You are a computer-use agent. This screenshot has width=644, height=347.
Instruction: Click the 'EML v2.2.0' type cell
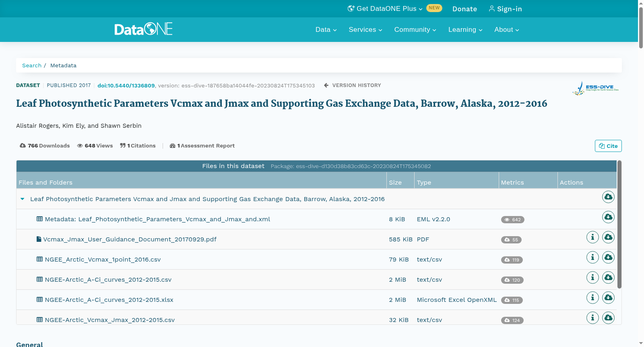433,219
